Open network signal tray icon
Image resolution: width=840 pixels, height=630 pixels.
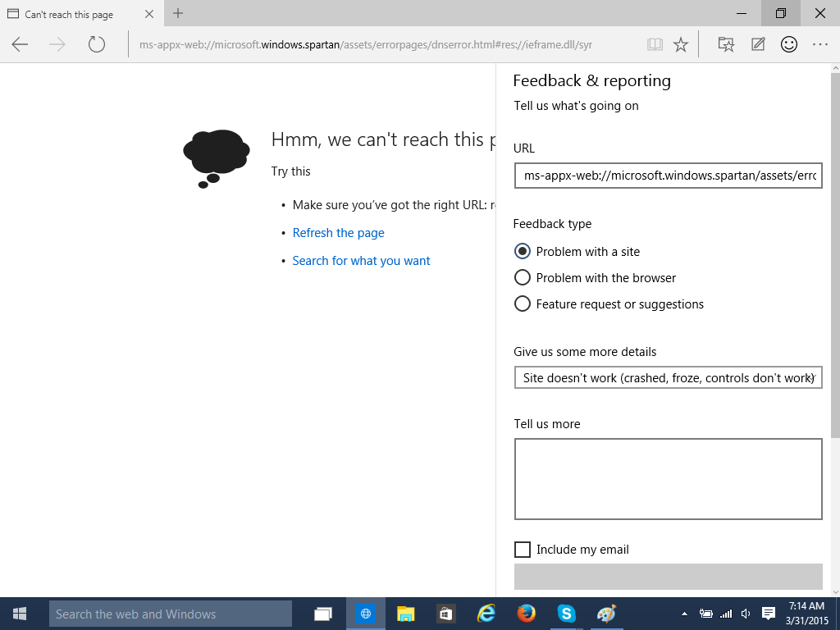click(726, 614)
